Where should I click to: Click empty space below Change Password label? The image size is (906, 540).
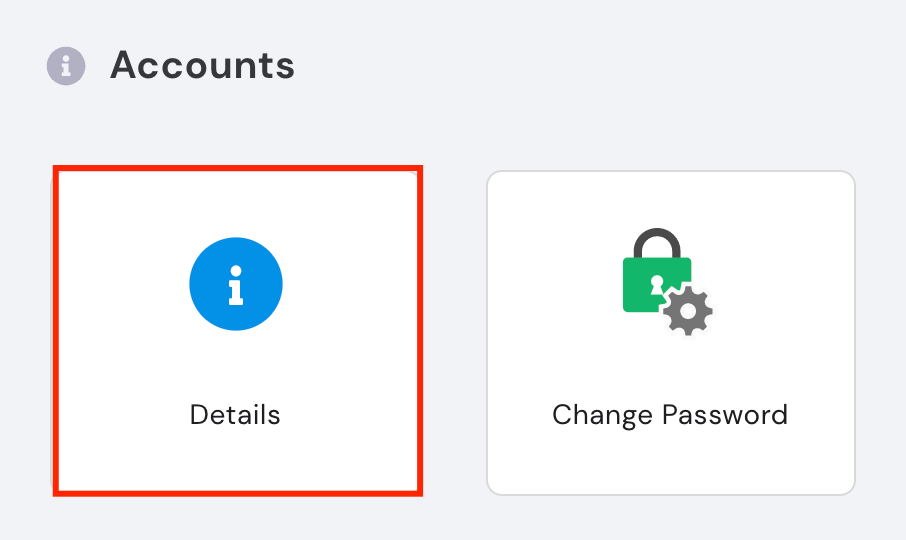tap(671, 462)
